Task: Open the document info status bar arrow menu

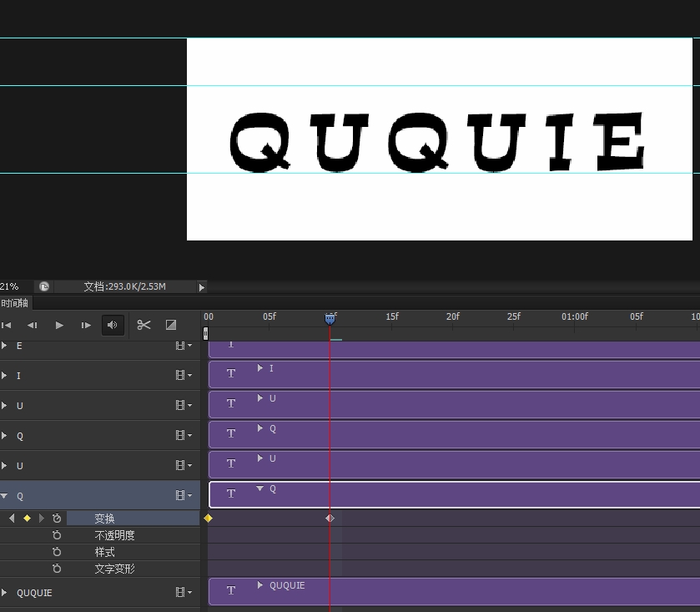Action: (201, 287)
